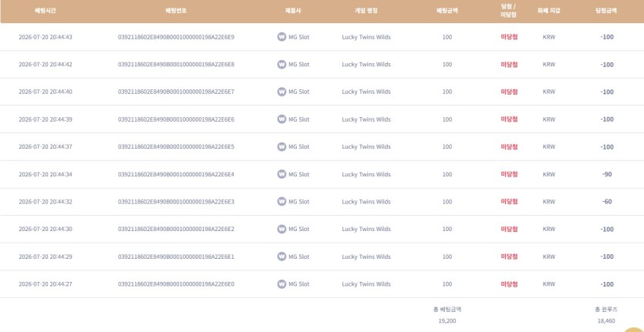Click the timestamp 2026-07-20 20:44:27
The width and height of the screenshot is (644, 332).
point(46,284)
